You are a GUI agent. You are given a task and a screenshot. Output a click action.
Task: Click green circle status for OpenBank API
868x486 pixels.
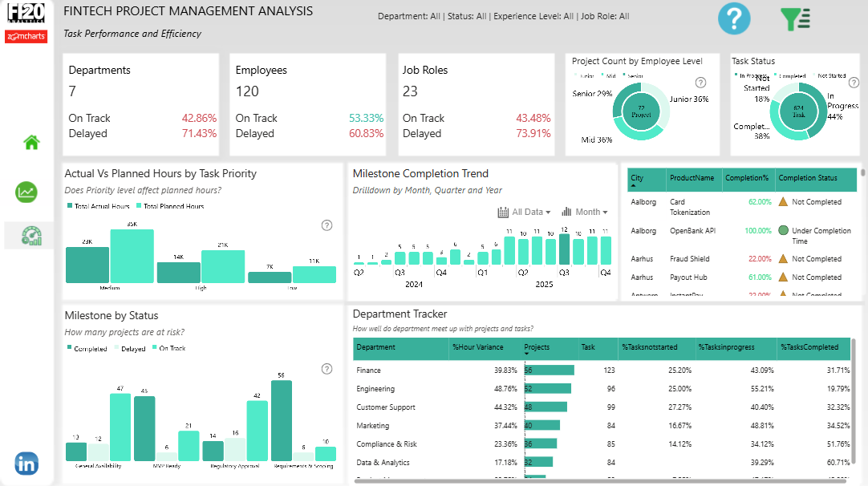point(783,230)
